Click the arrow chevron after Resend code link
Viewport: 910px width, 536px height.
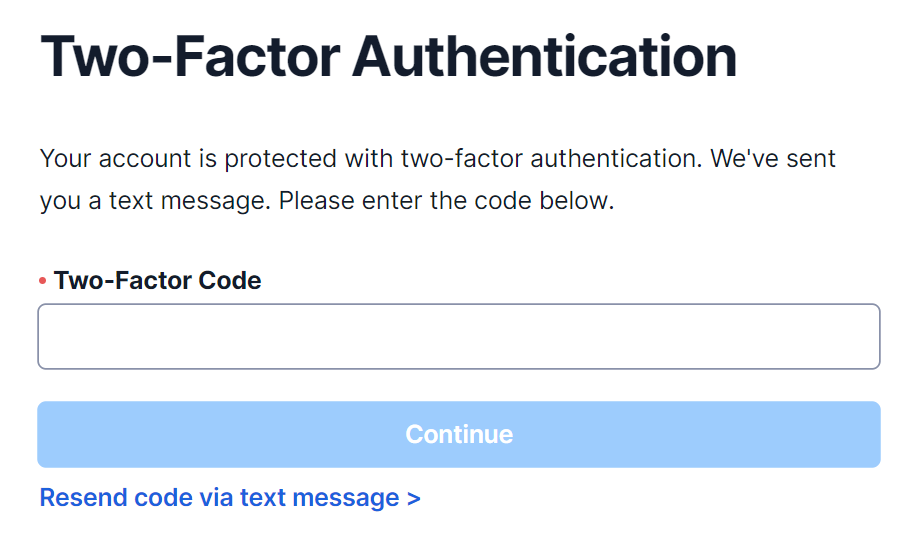[414, 498]
